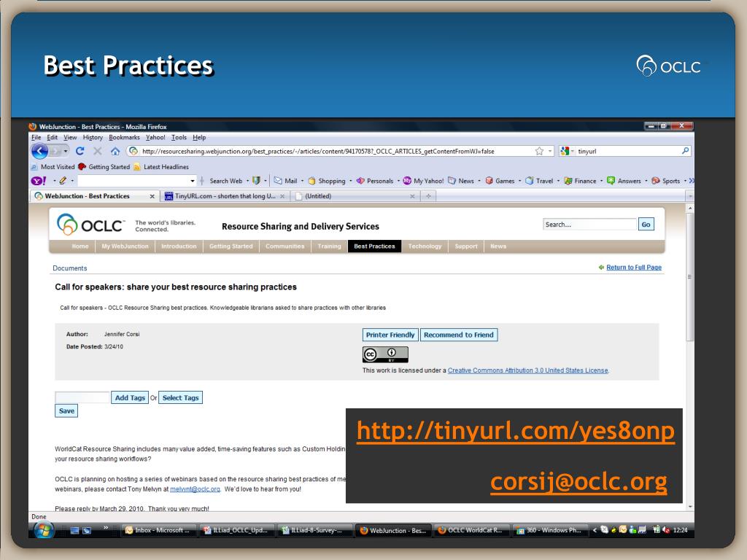Open News in Yahoo toolbar

461,181
